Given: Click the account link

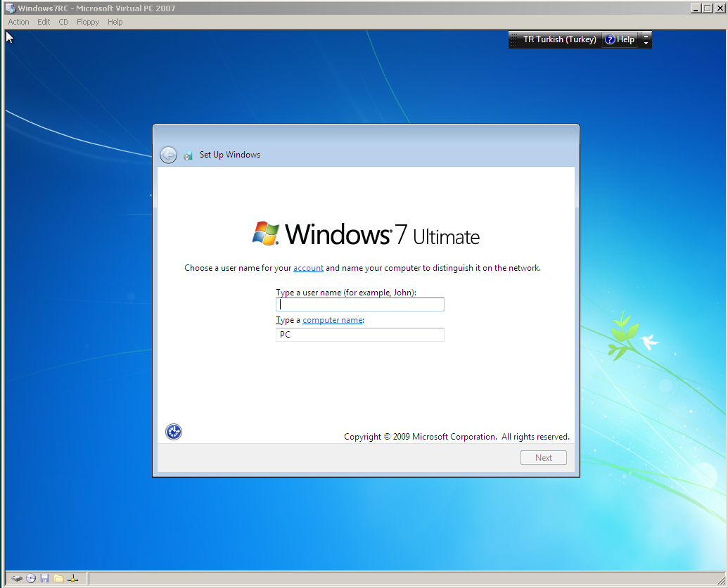Looking at the screenshot, I should [308, 268].
